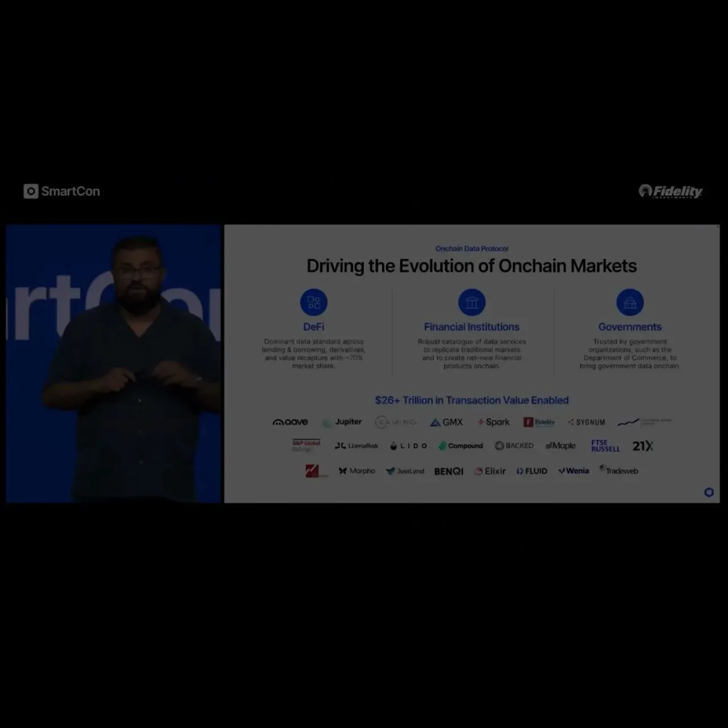728x728 pixels.
Task: Click the Aave logo
Action: [290, 422]
